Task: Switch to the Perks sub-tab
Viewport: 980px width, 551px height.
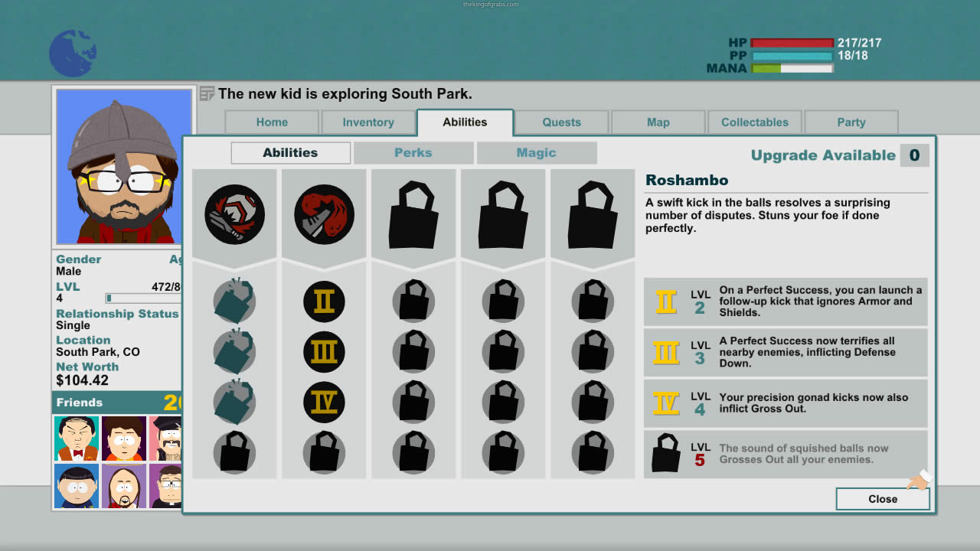Action: coord(413,153)
